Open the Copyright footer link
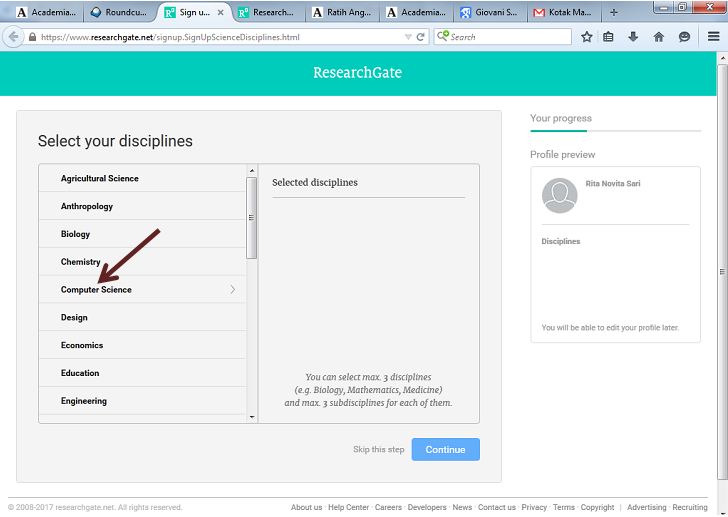 pyautogui.click(x=597, y=507)
